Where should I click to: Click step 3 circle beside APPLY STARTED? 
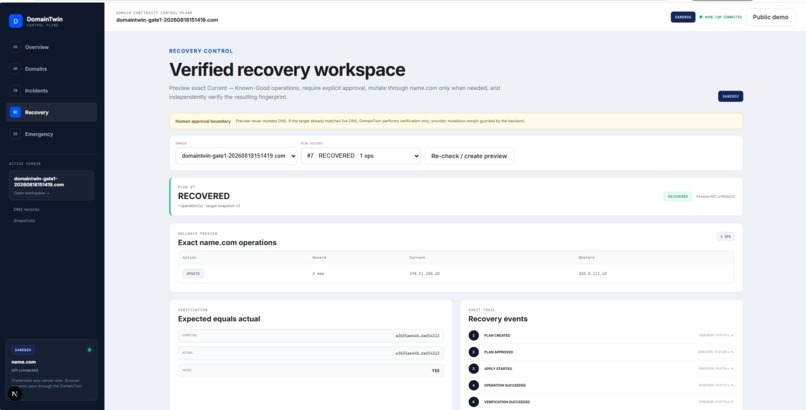(x=473, y=368)
